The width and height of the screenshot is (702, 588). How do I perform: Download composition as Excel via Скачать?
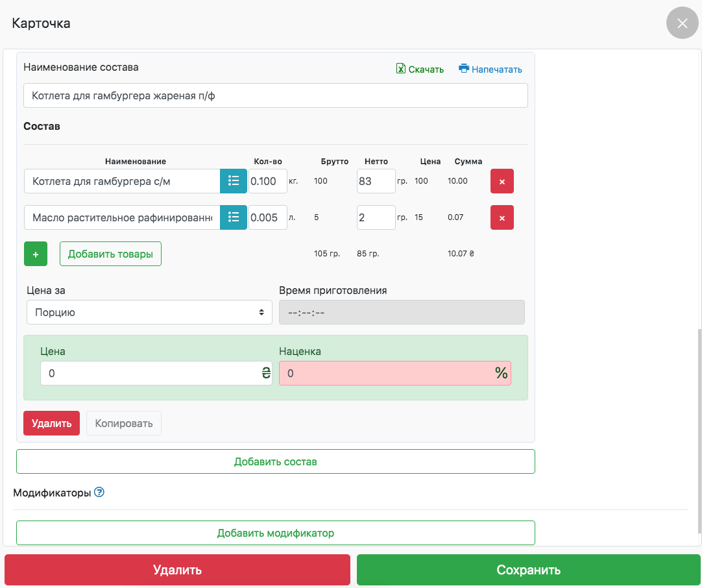click(x=420, y=69)
